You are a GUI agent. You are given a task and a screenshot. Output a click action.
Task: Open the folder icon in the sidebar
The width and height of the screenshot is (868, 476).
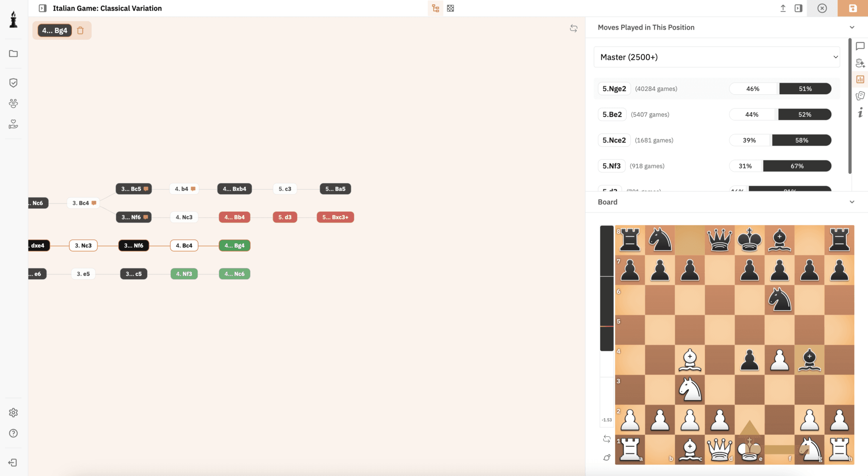tap(14, 53)
